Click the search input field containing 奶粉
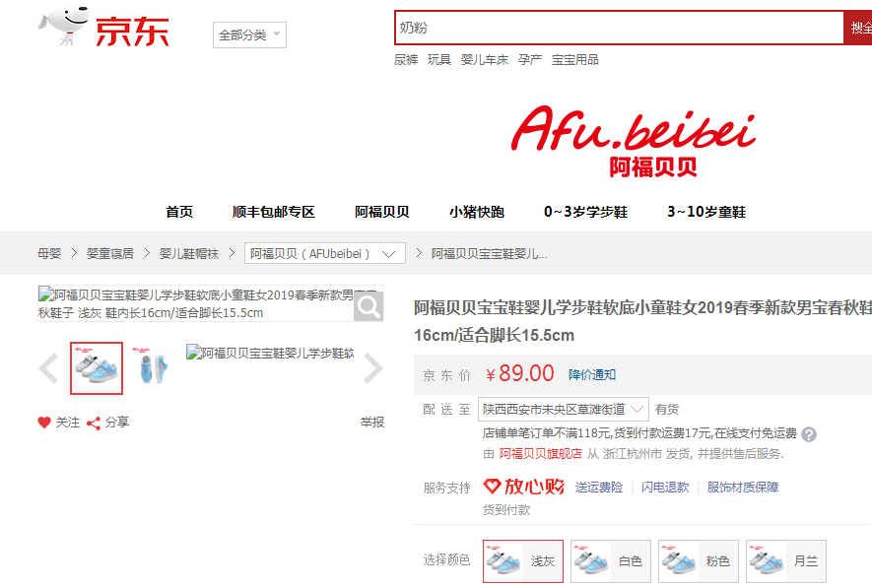872x588 pixels. pyautogui.click(x=620, y=28)
